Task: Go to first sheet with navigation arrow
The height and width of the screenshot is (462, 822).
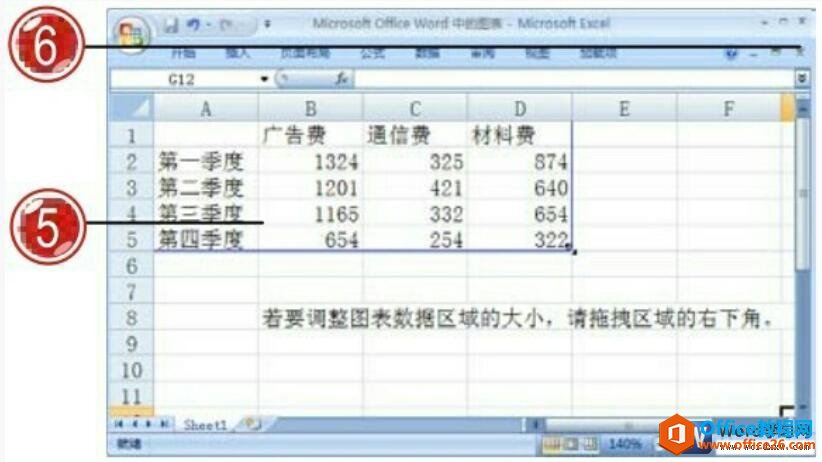Action: 118,424
